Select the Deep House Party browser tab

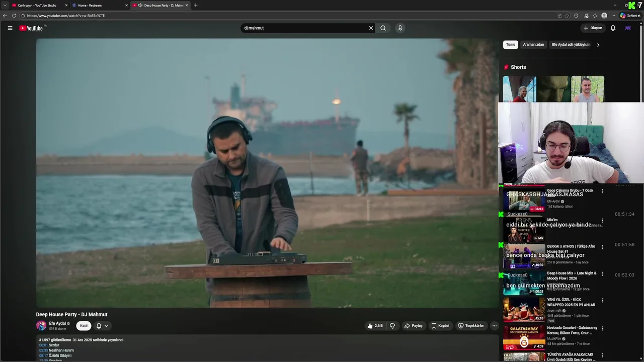pyautogui.click(x=160, y=5)
